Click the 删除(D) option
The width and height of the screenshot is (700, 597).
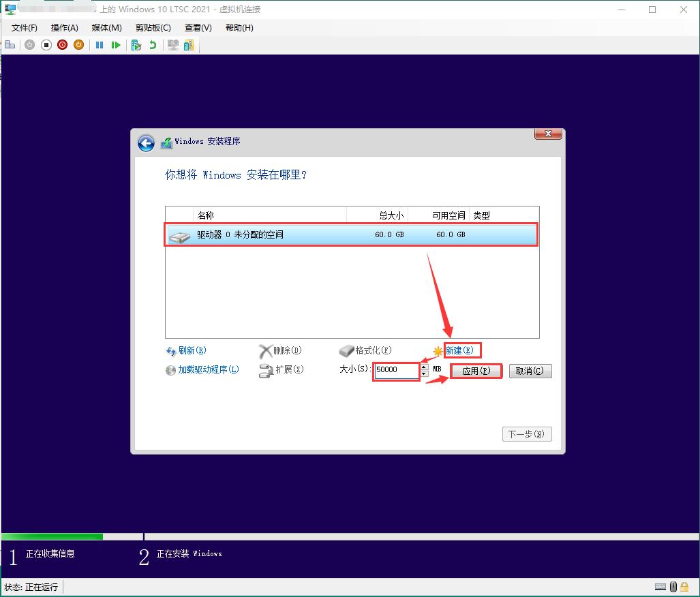pos(281,351)
